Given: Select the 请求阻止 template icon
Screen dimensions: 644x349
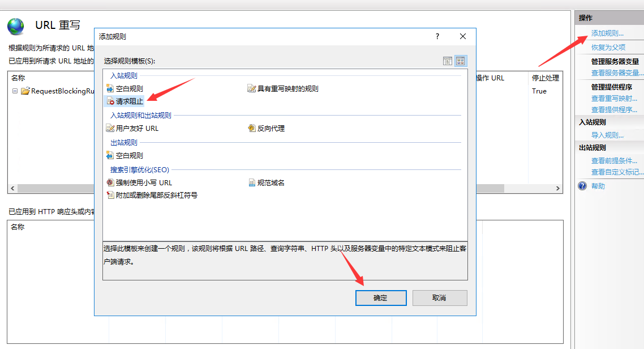Looking at the screenshot, I should pos(110,101).
